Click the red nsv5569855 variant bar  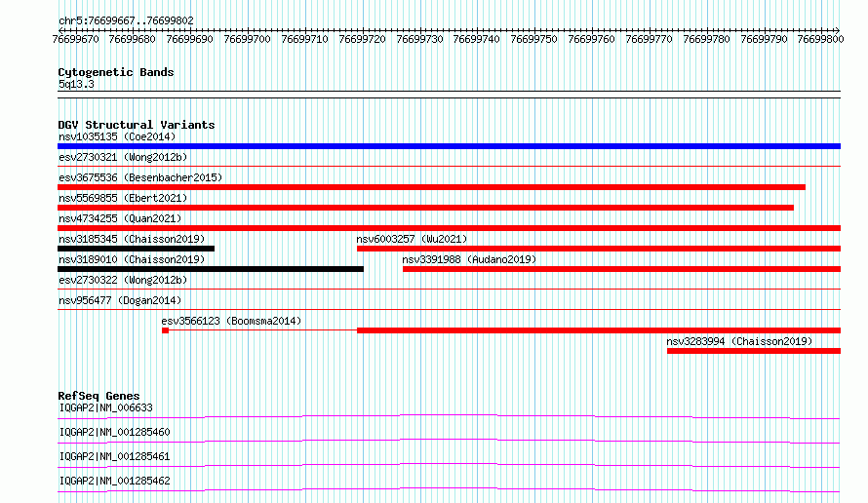425,208
